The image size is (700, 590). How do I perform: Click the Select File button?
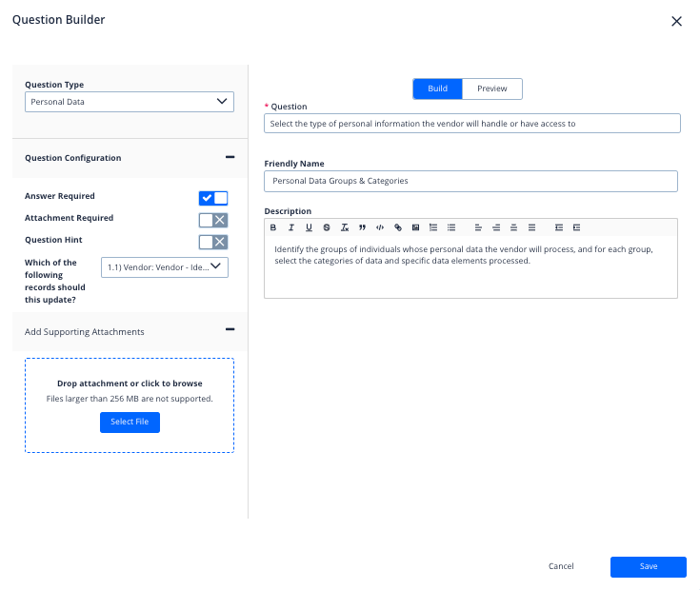pos(130,422)
